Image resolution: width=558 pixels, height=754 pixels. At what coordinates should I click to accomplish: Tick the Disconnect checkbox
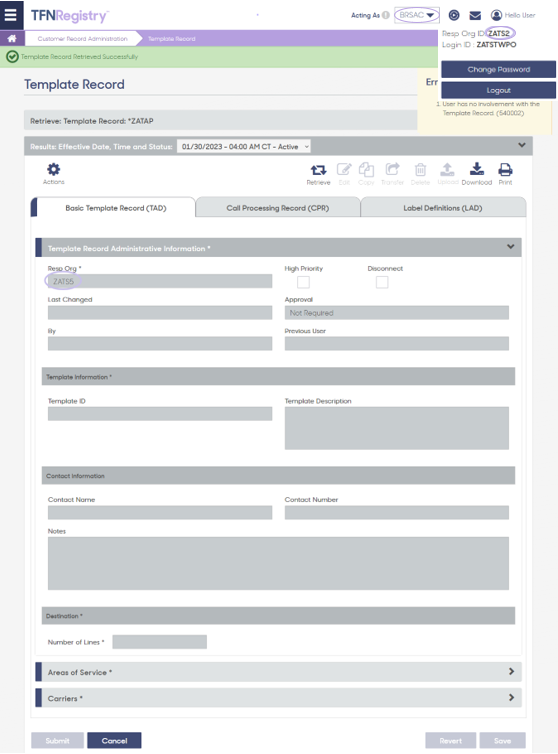[382, 282]
